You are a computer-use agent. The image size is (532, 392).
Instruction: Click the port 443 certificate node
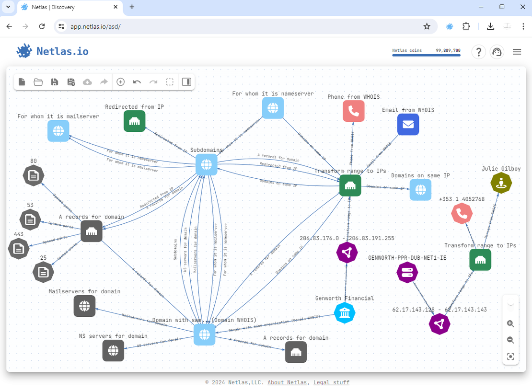coord(18,249)
